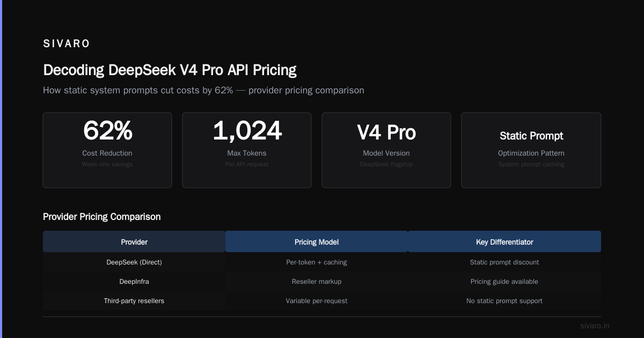Select the 'Optimization Pattern' label
This screenshot has height=338, width=644.
[531, 153]
